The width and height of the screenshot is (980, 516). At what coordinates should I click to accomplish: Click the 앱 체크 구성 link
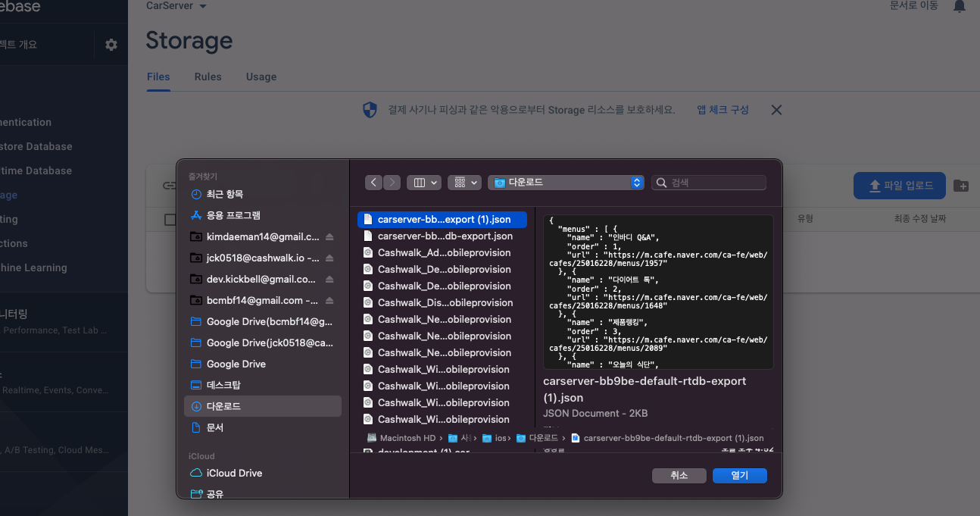coord(723,110)
